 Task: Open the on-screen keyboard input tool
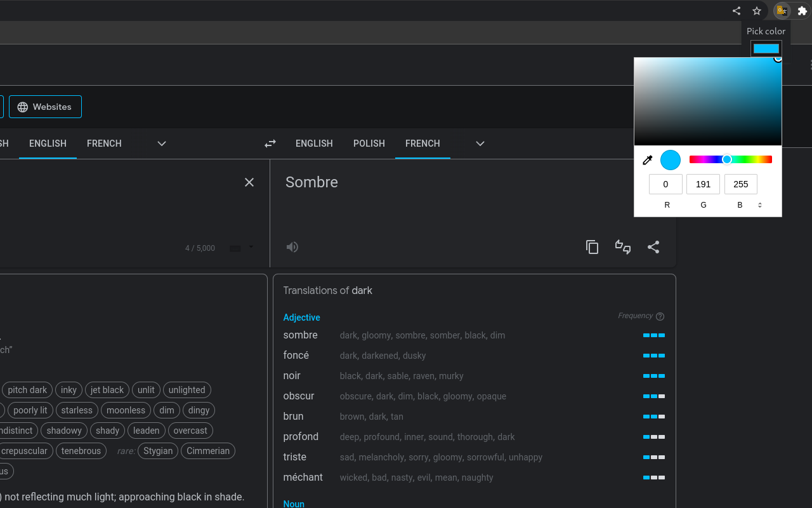point(234,248)
